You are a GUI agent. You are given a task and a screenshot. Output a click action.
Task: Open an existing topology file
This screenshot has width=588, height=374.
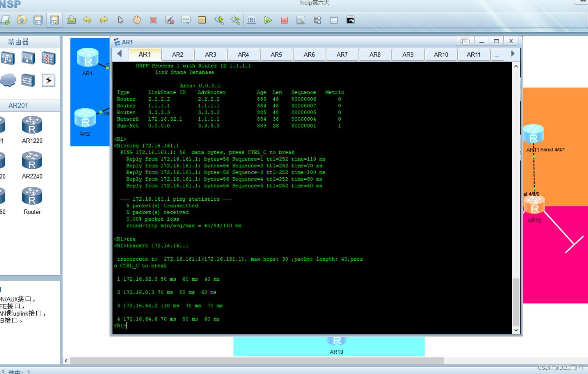(22, 20)
